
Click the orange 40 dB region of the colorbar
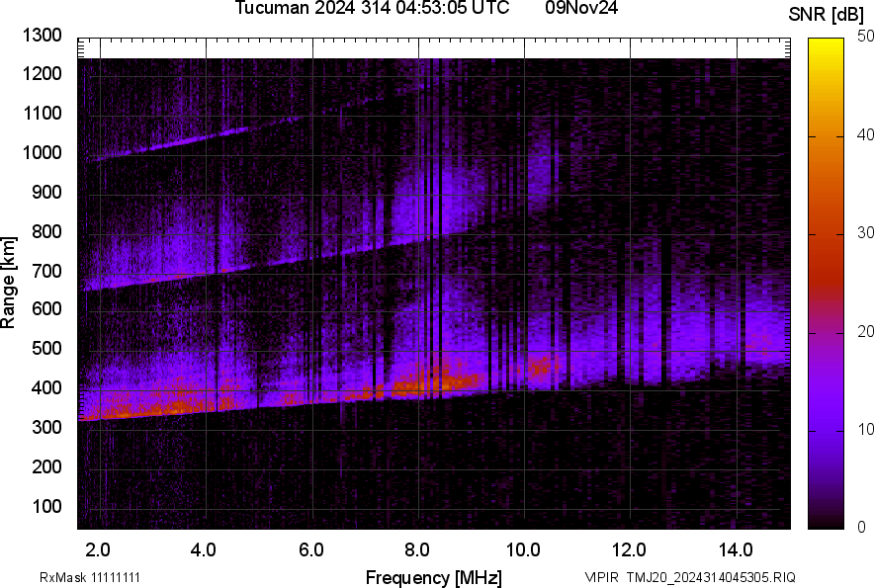(827, 136)
